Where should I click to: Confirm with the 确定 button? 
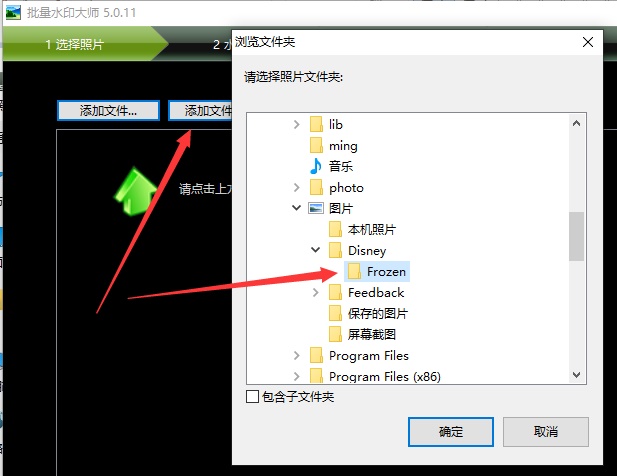coord(451,432)
